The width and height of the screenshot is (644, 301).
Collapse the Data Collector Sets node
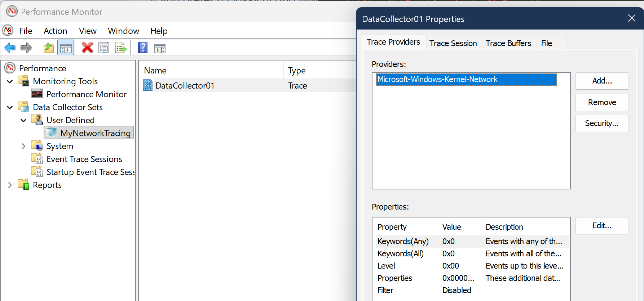point(10,108)
